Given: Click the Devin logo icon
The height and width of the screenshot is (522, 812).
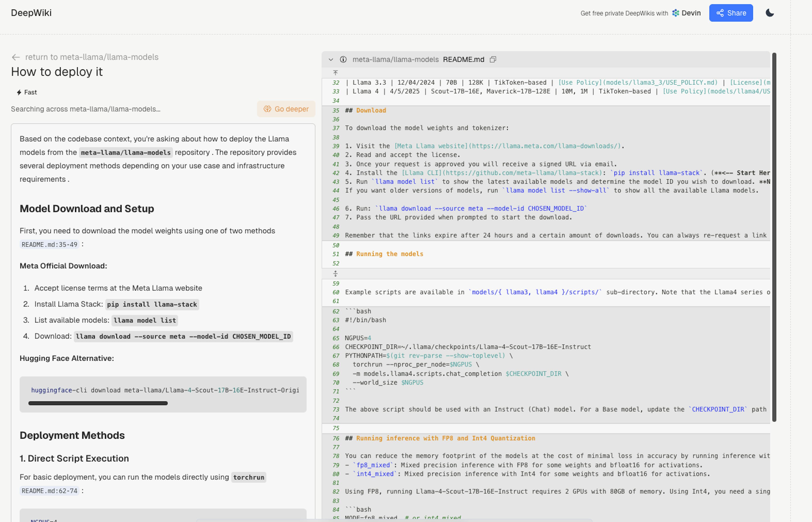Looking at the screenshot, I should click(x=675, y=13).
